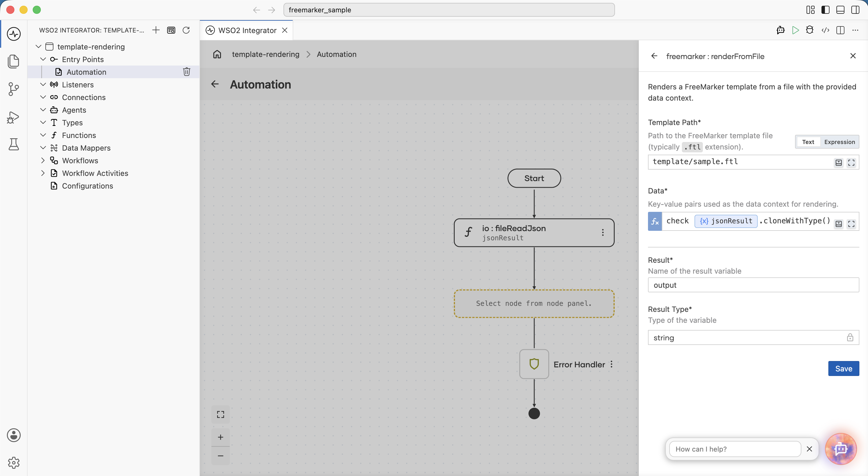Open the Explorer files icon in activity bar
Screen dimensions: 868x476
(x=14, y=61)
